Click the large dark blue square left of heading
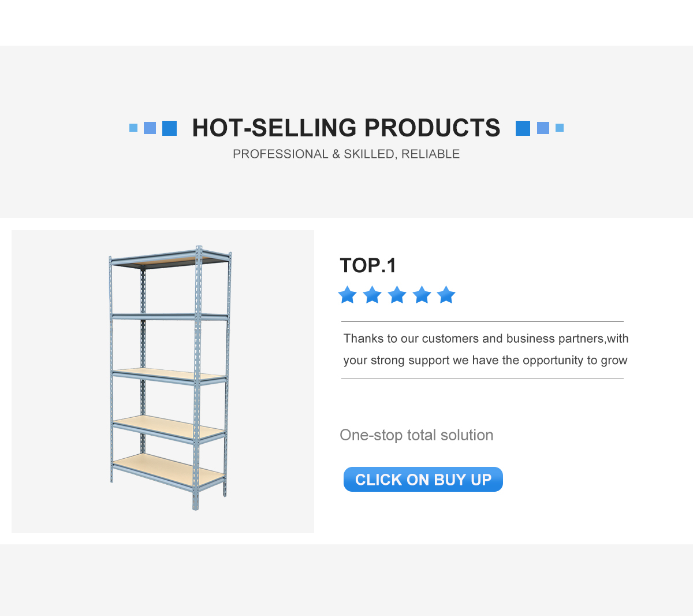 (x=169, y=128)
